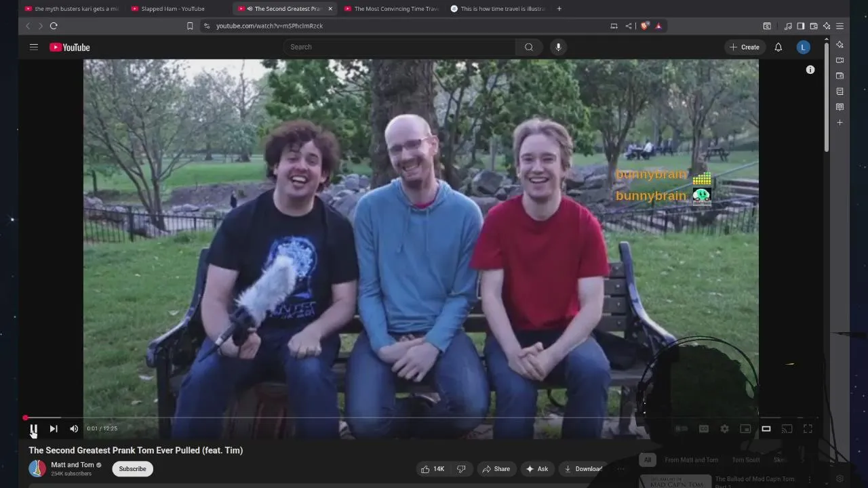Mute the video player volume

tap(74, 428)
